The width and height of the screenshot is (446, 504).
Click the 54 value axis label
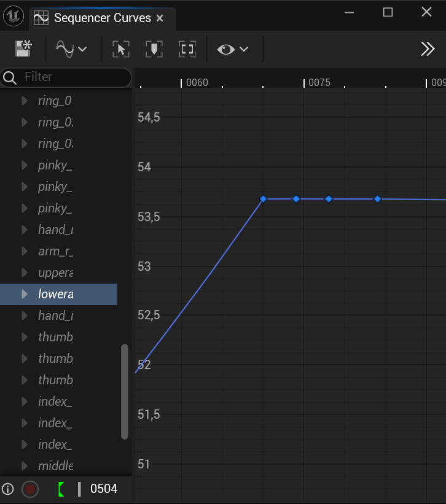pos(144,167)
